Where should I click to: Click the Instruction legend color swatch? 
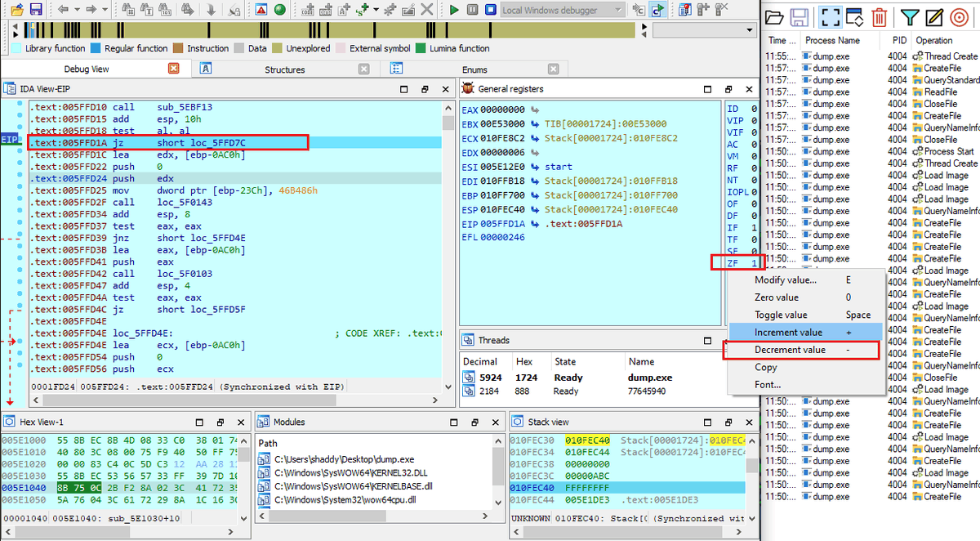point(178,48)
